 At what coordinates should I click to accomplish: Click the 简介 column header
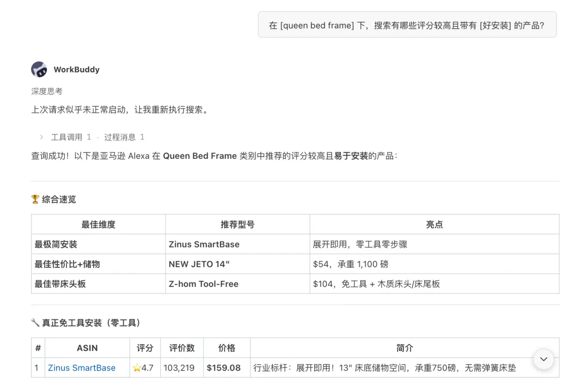click(405, 348)
